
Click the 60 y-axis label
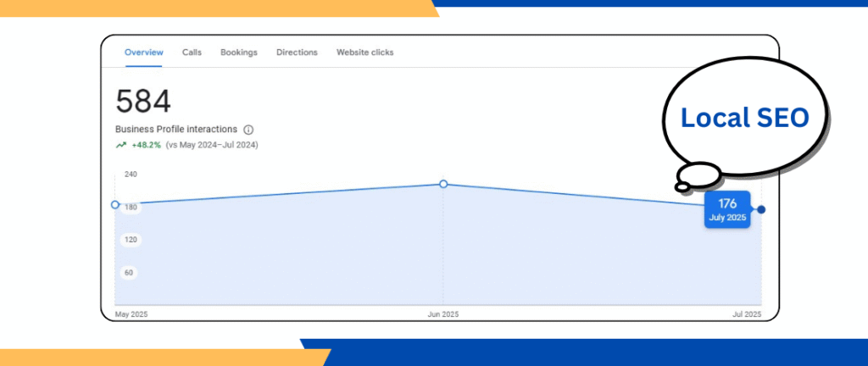tap(131, 273)
